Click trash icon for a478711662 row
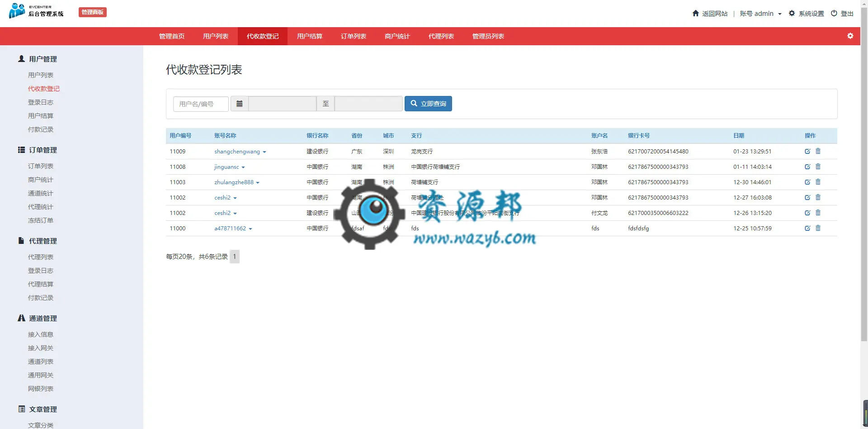The height and width of the screenshot is (429, 868). click(x=818, y=228)
